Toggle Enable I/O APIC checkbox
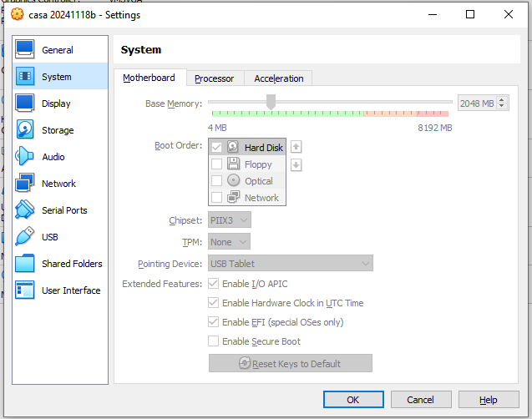Image resolution: width=532 pixels, height=419 pixels. 213,284
